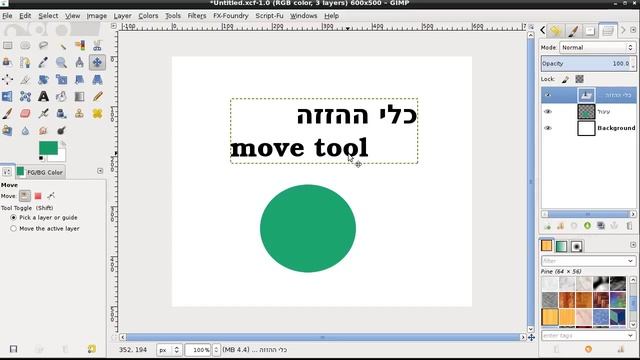640x360 pixels.
Task: Delete the layer with trash button
Action: pyautogui.click(x=629, y=226)
